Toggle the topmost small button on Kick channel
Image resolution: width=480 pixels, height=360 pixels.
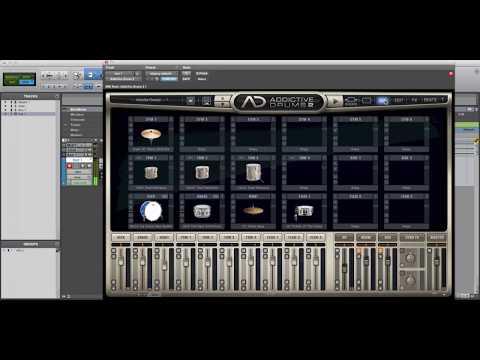pyautogui.click(x=114, y=250)
